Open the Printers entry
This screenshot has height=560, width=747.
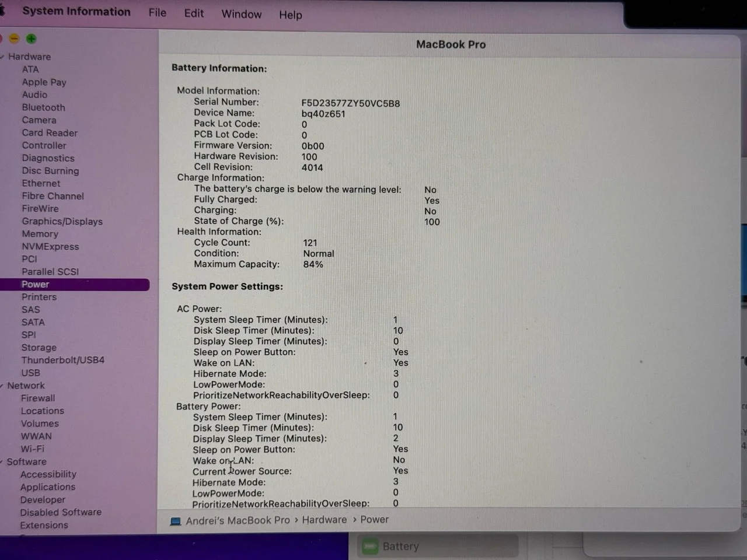(39, 297)
